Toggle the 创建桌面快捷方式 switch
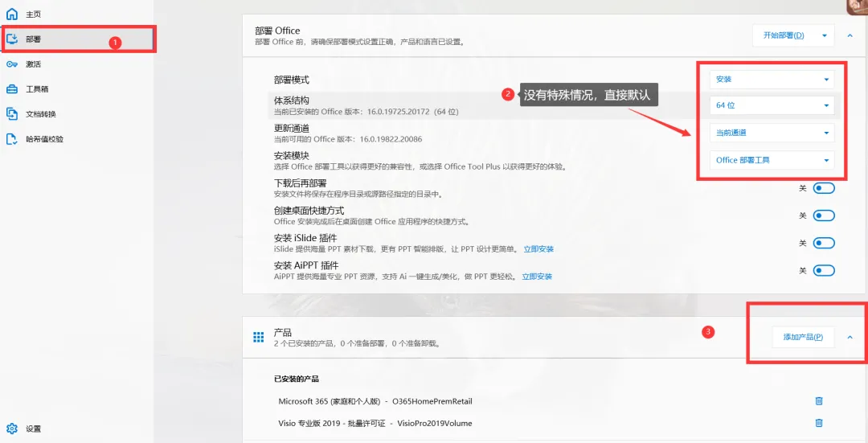This screenshot has height=443, width=868. tap(824, 215)
